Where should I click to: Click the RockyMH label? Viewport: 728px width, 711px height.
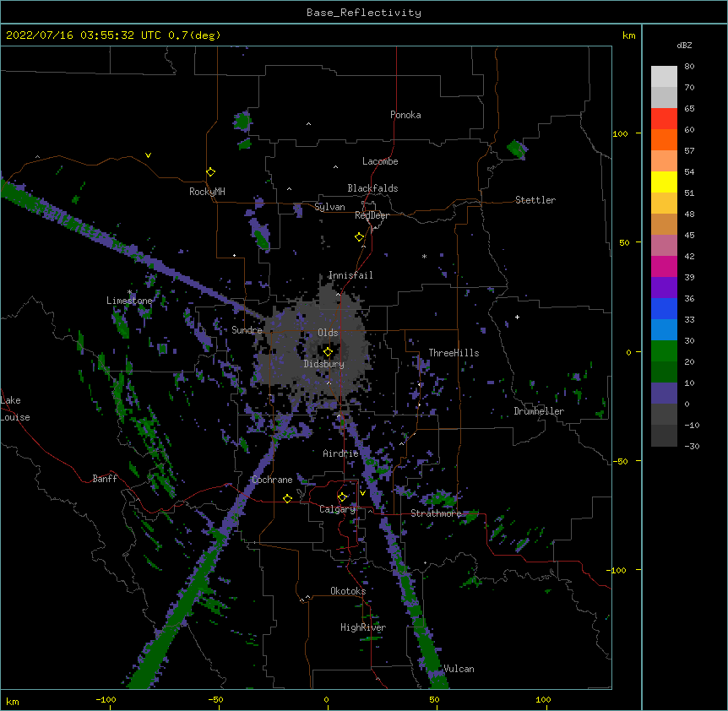[207, 192]
